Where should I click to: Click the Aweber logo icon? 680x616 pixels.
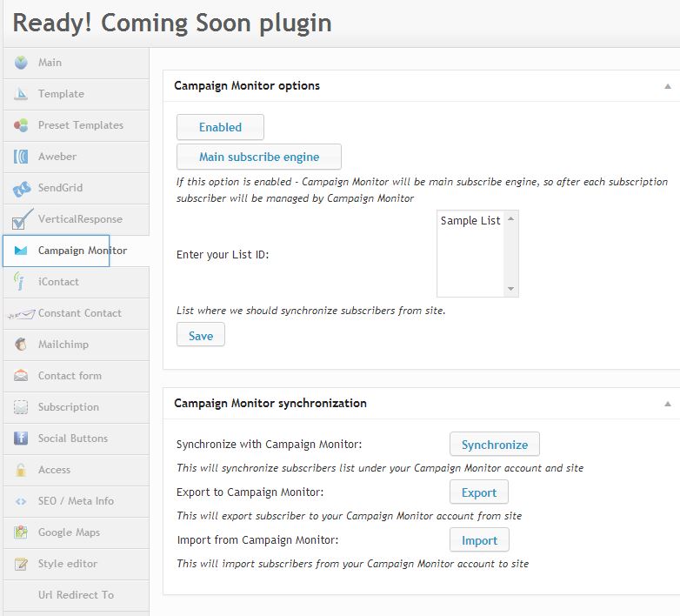click(21, 157)
